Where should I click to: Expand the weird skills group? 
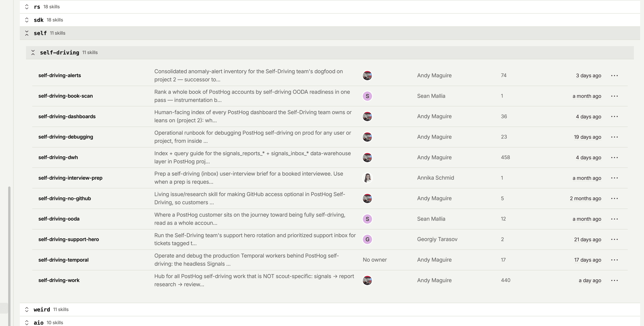click(x=27, y=310)
